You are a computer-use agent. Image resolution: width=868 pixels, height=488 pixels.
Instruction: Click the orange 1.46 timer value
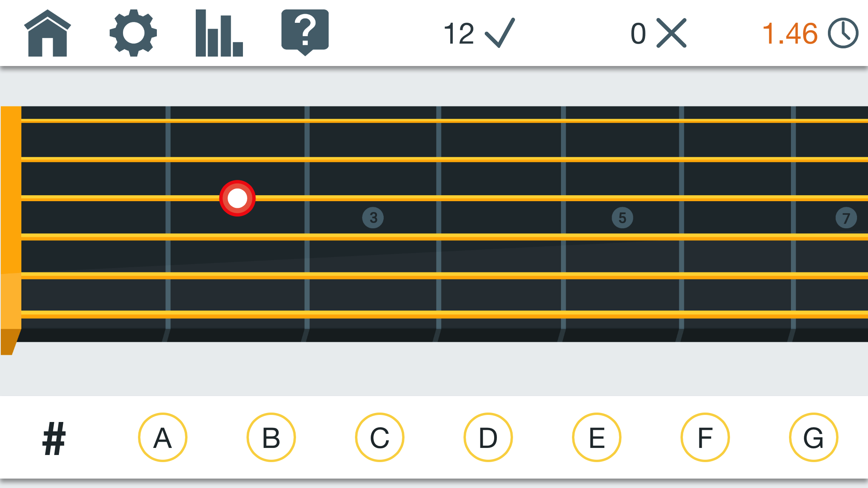tap(790, 33)
